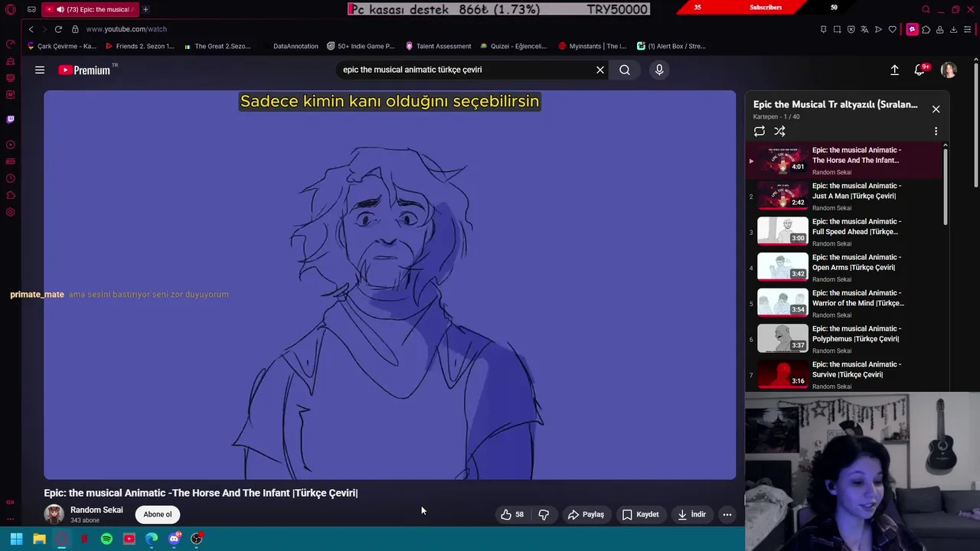Screen dimensions: 980x551
Task: Play Survive playlist video
Action: [x=846, y=375]
